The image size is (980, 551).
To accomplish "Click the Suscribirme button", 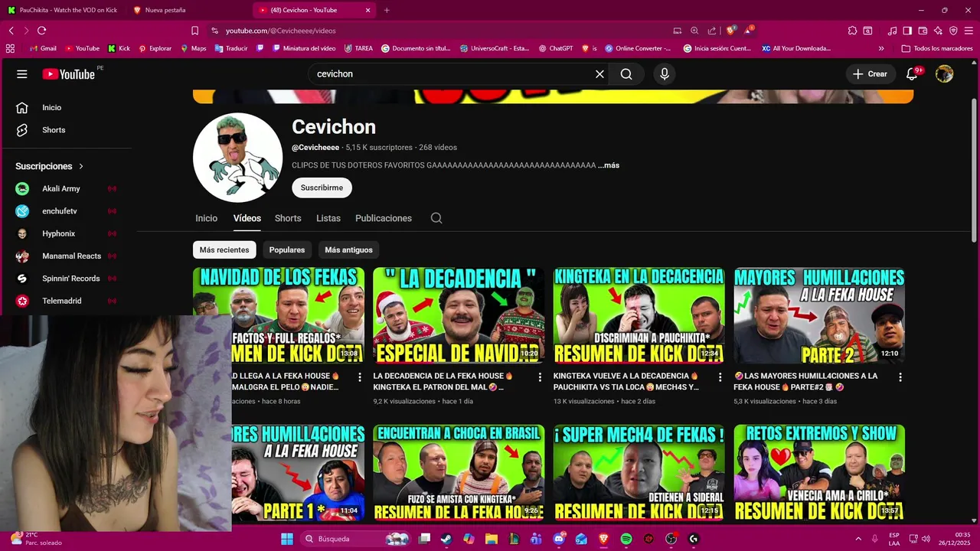I will (x=322, y=187).
